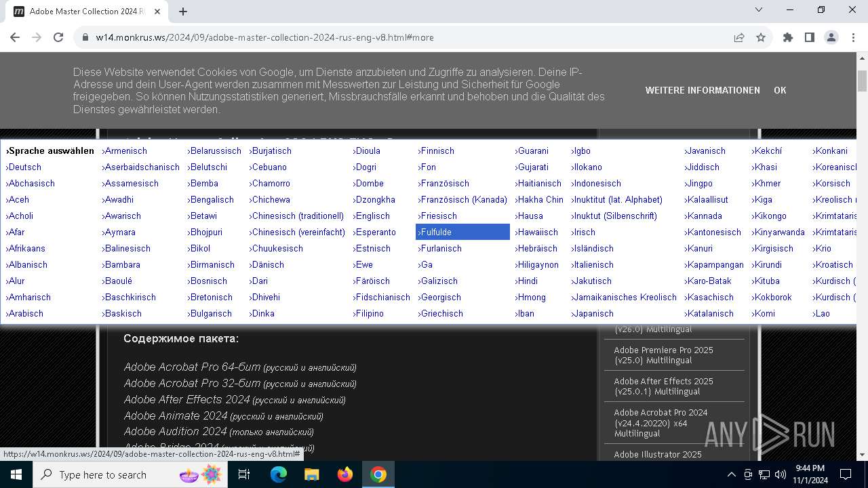Click the browser back arrow

pos(15,37)
